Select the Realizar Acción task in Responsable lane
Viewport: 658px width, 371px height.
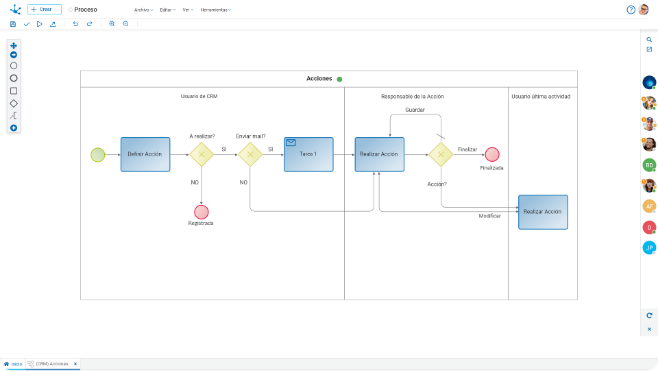380,154
